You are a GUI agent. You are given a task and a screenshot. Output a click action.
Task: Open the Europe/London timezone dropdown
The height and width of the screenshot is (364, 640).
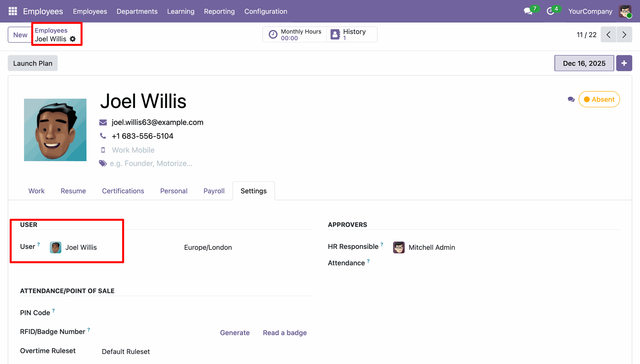208,247
